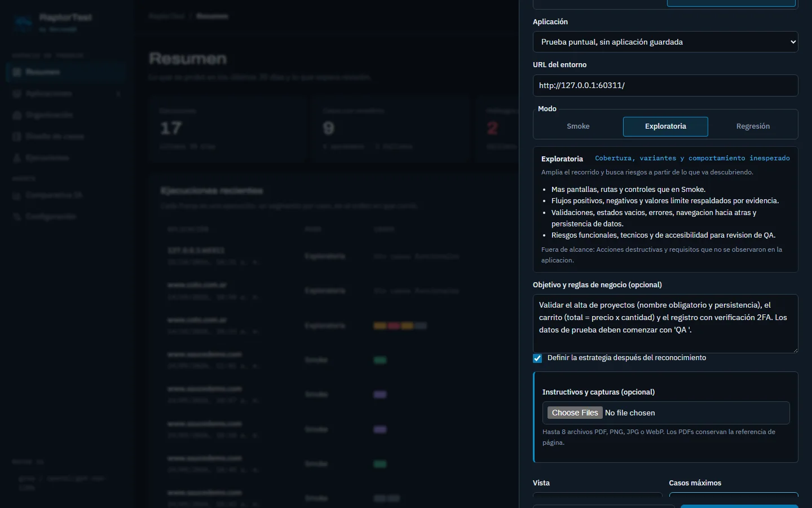Open Resumen in the background sidebar
The height and width of the screenshot is (508, 812).
pyautogui.click(x=65, y=72)
